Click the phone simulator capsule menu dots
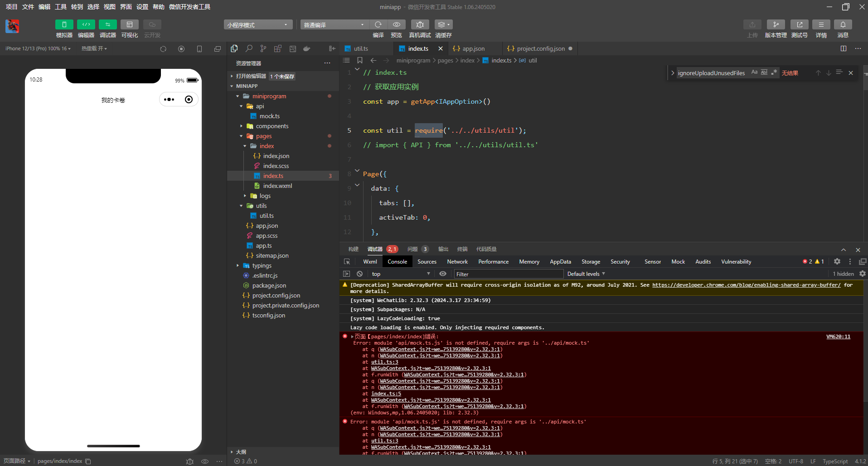 tap(169, 100)
